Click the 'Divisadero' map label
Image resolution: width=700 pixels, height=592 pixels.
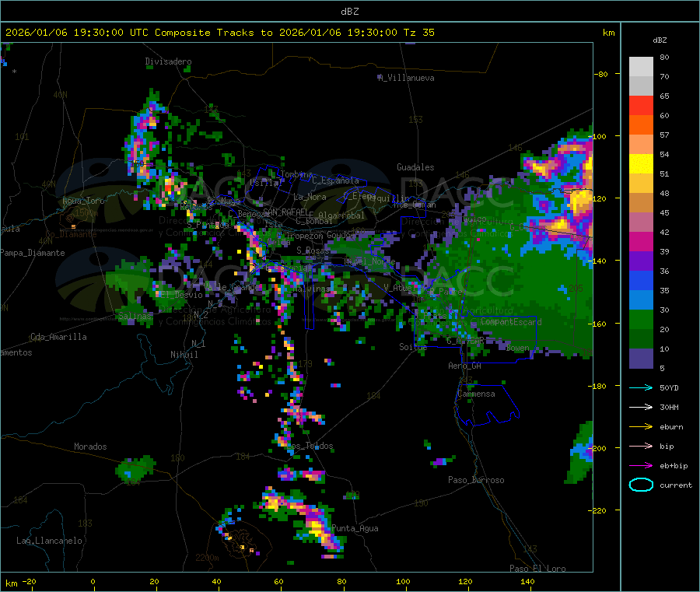click(x=168, y=61)
